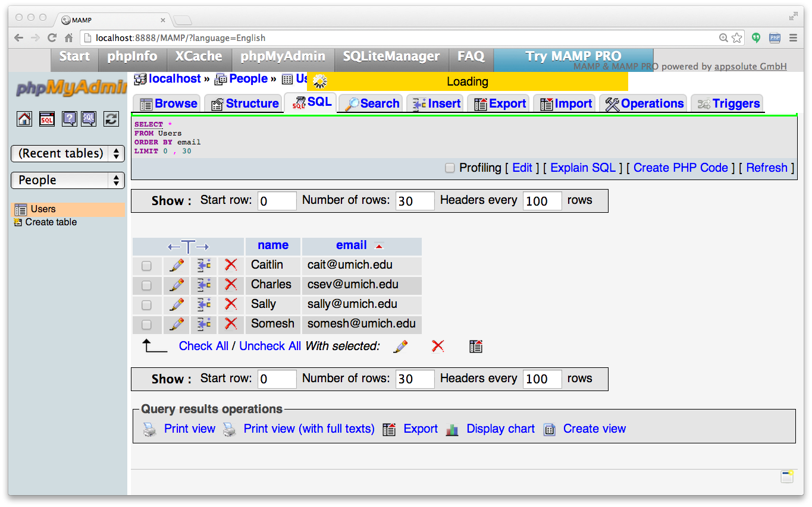Click With selected pencil change icon
Image resolution: width=812 pixels, height=507 pixels.
tap(401, 346)
